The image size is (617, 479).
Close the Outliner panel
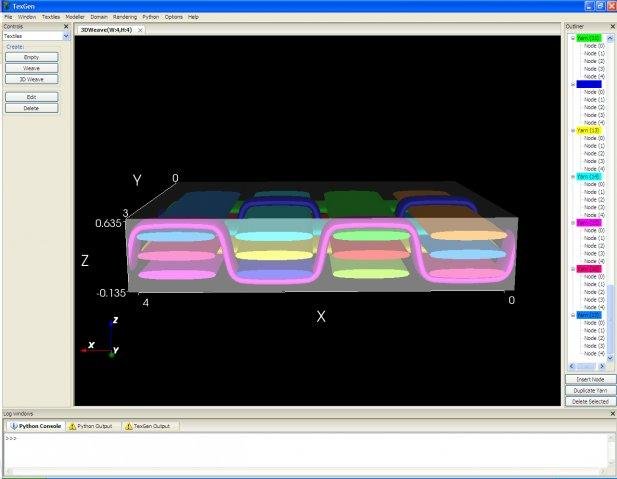tap(612, 26)
